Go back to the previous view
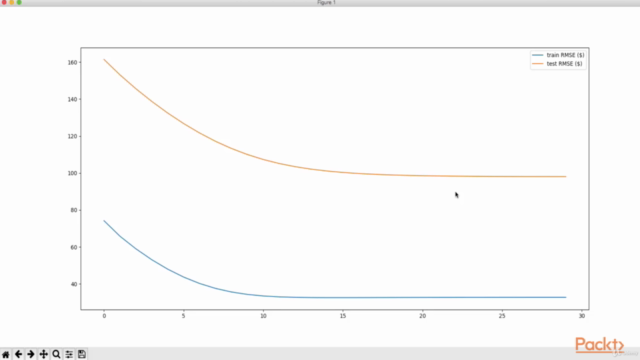The image size is (640, 360). click(x=18, y=354)
